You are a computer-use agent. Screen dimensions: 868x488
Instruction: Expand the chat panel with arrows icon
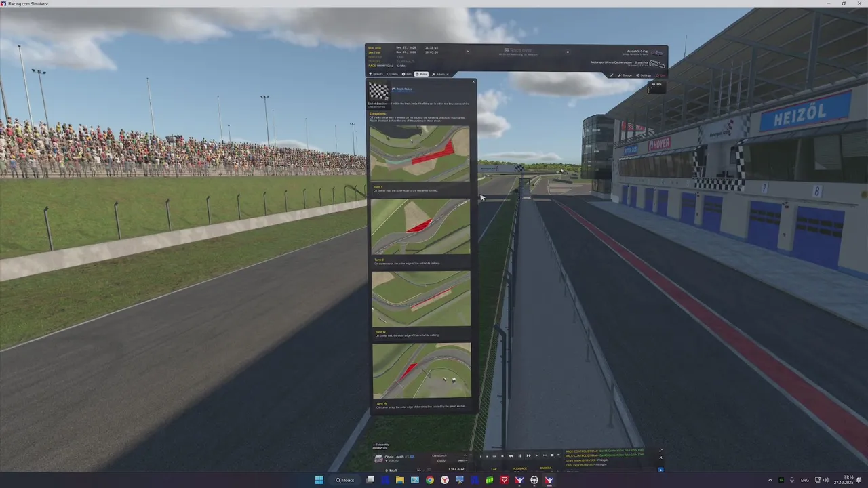click(661, 450)
